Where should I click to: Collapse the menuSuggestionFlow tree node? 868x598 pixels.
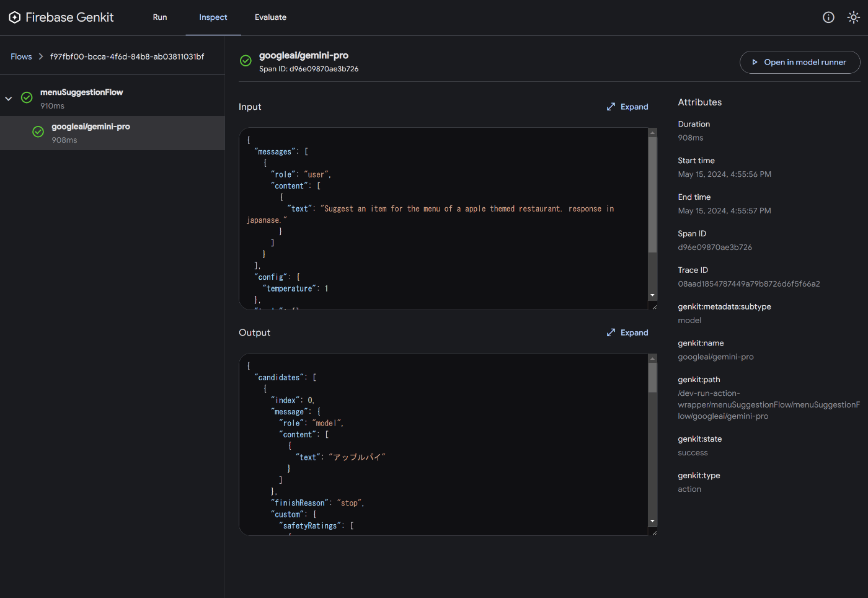tap(9, 99)
